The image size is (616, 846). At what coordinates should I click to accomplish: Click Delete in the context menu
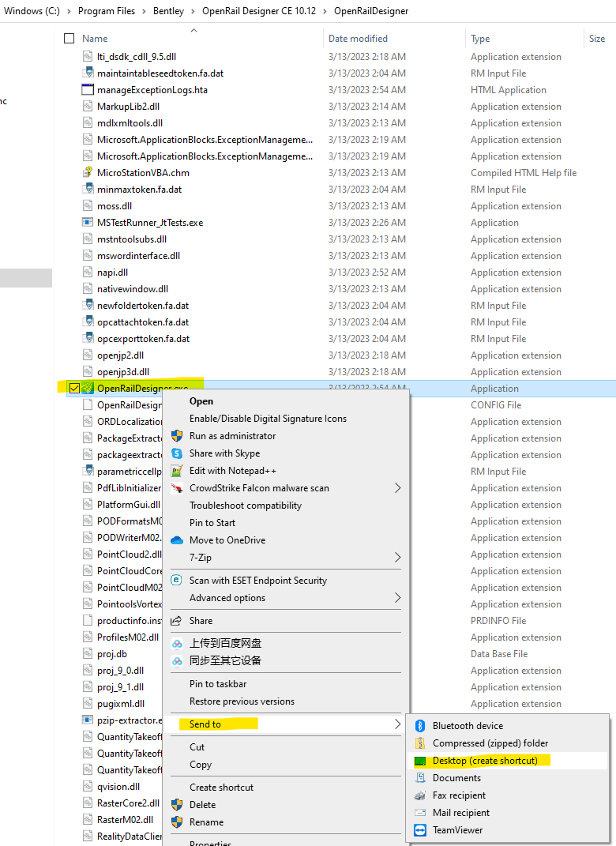click(x=202, y=804)
